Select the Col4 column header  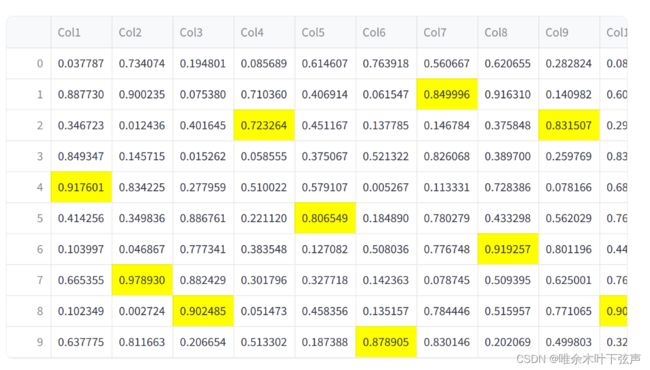click(264, 32)
